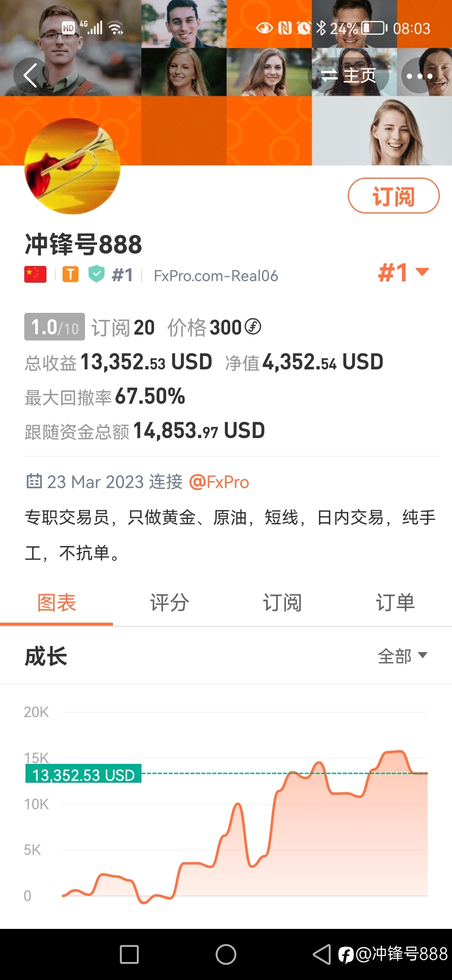This screenshot has width=452, height=980.
Task: Tap the China flag icon
Action: (35, 275)
